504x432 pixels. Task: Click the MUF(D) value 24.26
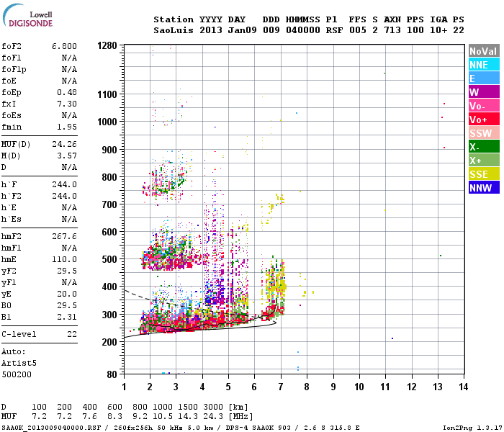pos(64,144)
